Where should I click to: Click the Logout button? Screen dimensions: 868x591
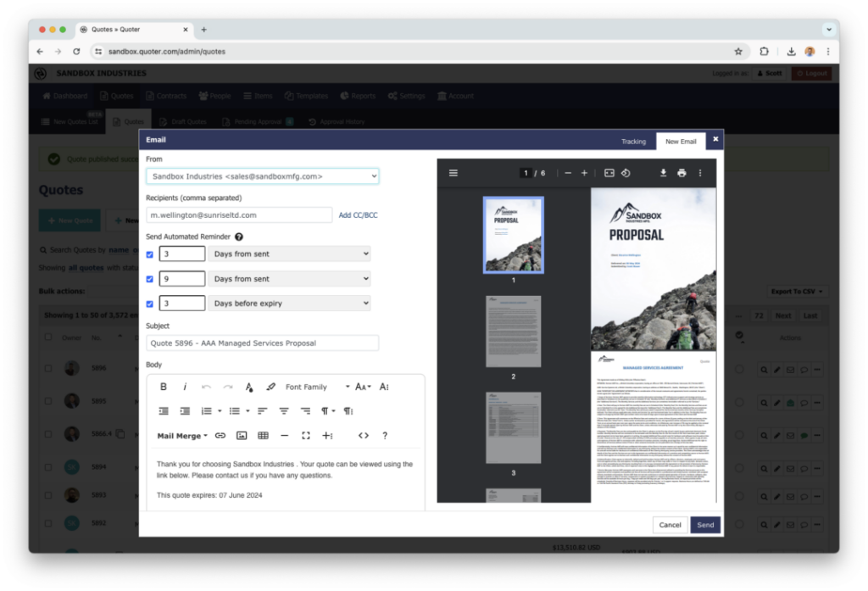pyautogui.click(x=811, y=73)
